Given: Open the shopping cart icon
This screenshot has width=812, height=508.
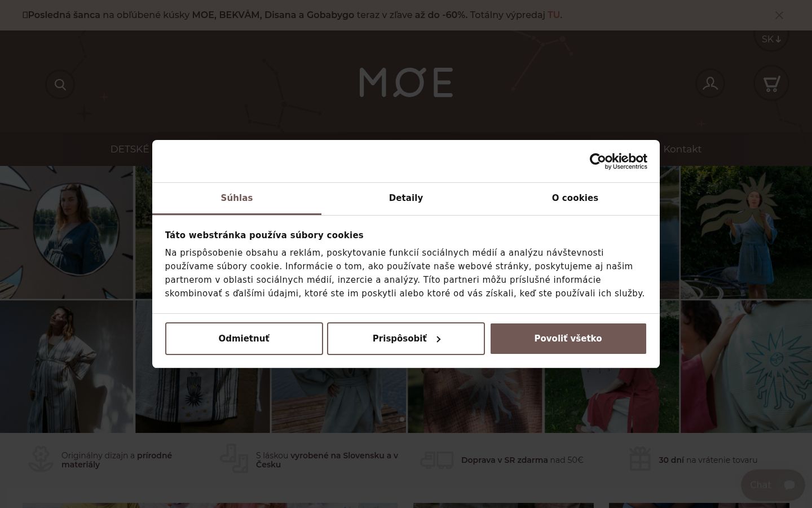Looking at the screenshot, I should coord(771,84).
